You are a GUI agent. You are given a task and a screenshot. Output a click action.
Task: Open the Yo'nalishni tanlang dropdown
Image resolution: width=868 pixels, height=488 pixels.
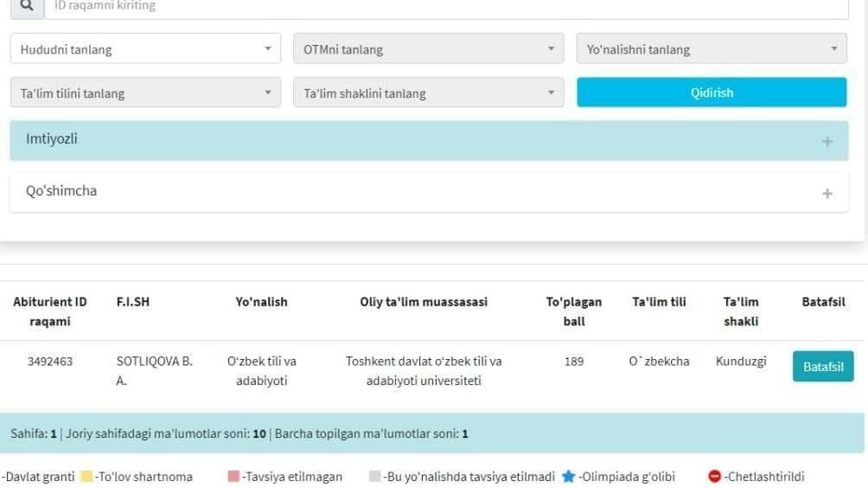click(x=712, y=49)
